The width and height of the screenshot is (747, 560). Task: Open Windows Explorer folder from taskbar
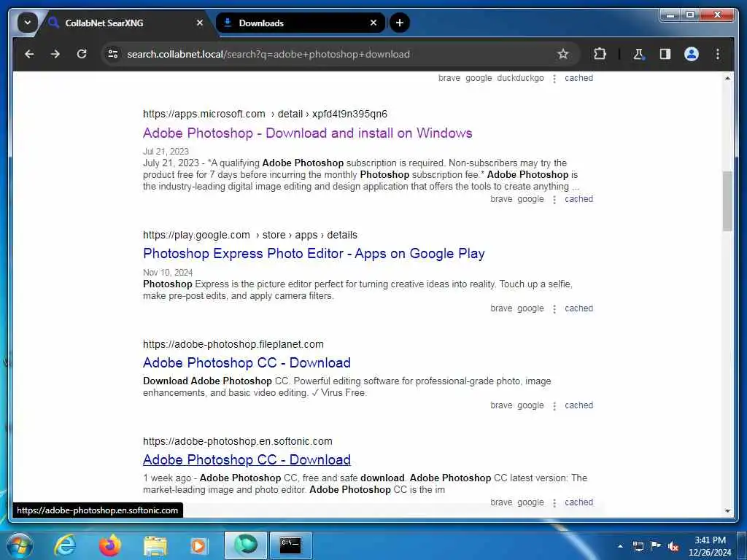click(x=155, y=545)
